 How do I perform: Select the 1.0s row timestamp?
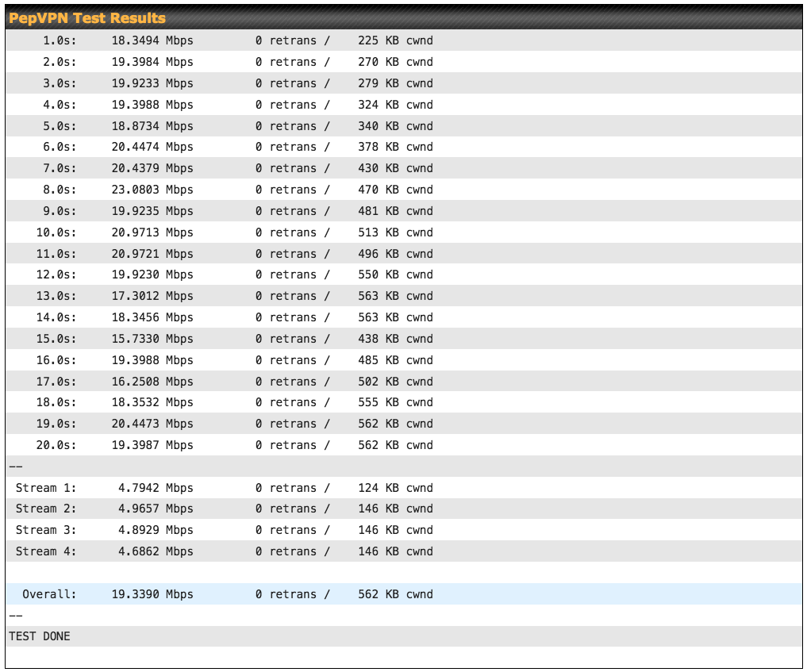[60, 40]
